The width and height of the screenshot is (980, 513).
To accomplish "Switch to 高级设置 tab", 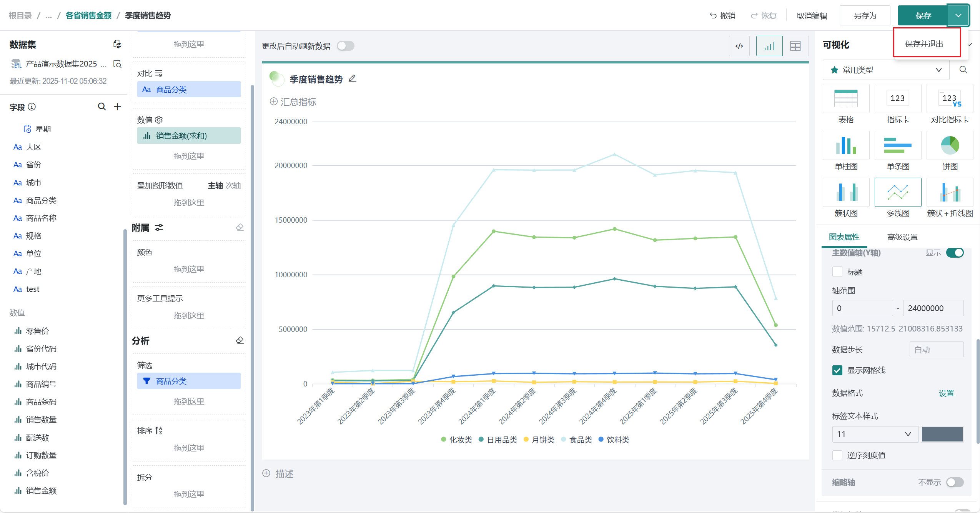I will coord(902,237).
